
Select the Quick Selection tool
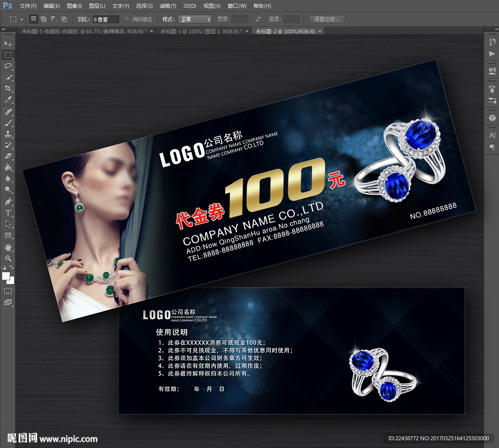[8, 77]
